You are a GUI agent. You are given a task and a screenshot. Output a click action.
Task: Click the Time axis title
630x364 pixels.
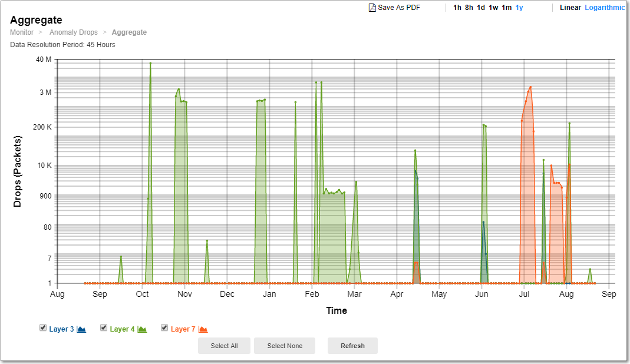(337, 310)
